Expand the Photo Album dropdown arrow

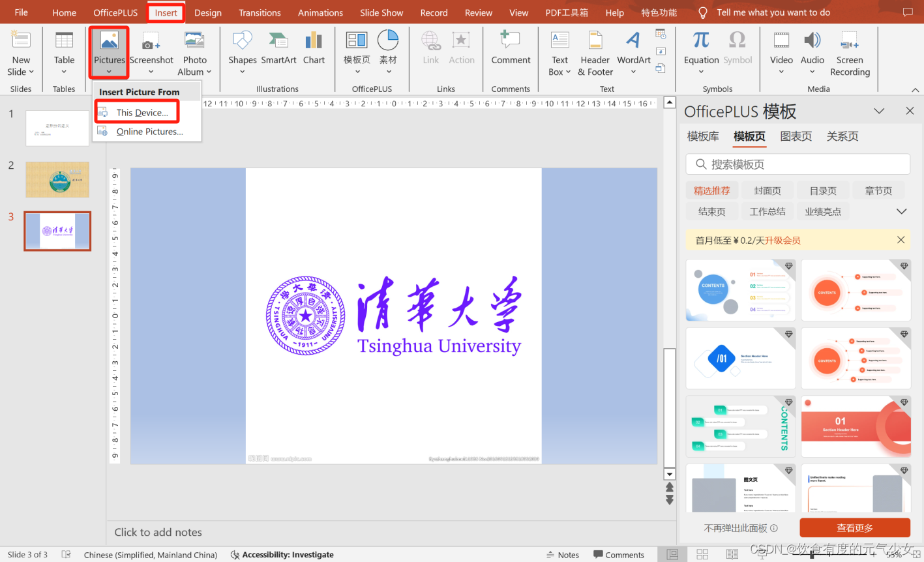pos(209,72)
